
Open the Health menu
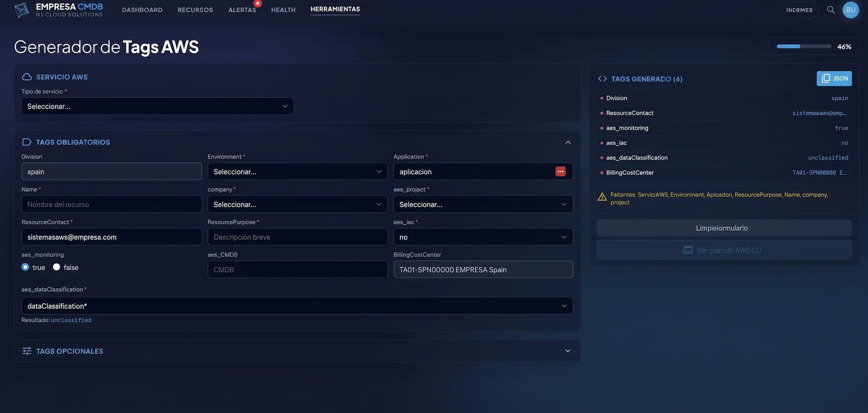(283, 10)
